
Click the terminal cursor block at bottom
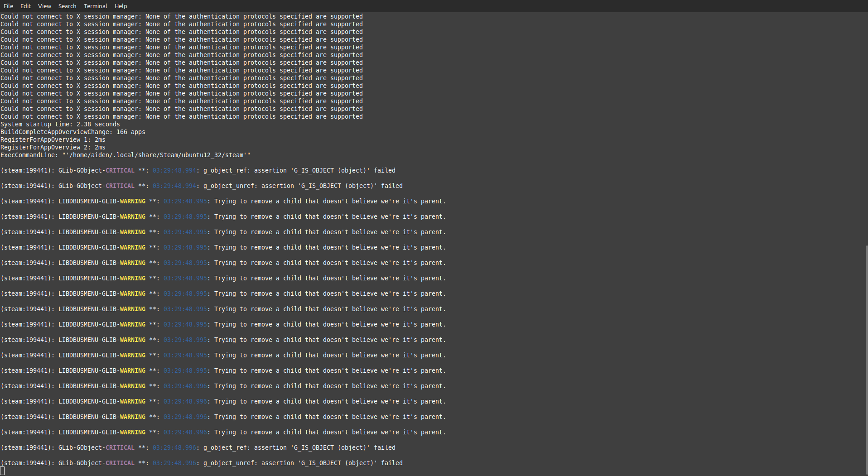point(3,471)
